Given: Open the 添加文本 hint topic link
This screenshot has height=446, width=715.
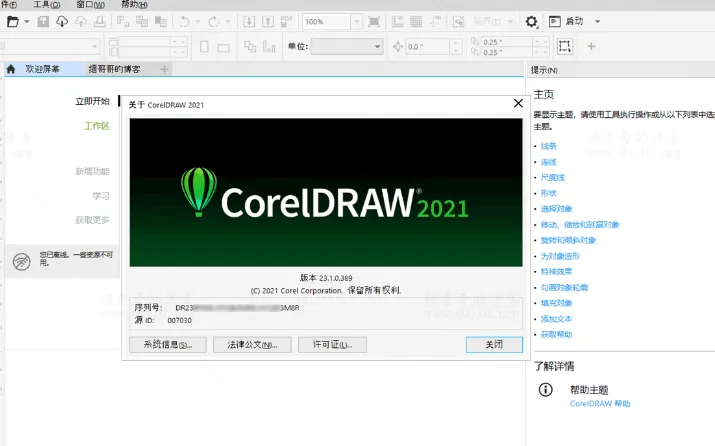Looking at the screenshot, I should (x=556, y=319).
